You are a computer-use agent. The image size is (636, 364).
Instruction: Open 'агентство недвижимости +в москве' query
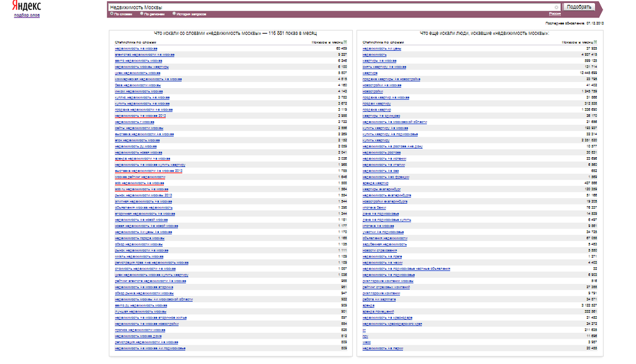point(144,55)
